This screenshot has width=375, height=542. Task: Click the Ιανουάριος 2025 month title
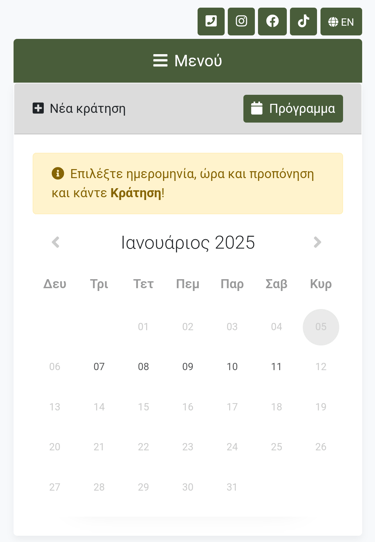[188, 243]
